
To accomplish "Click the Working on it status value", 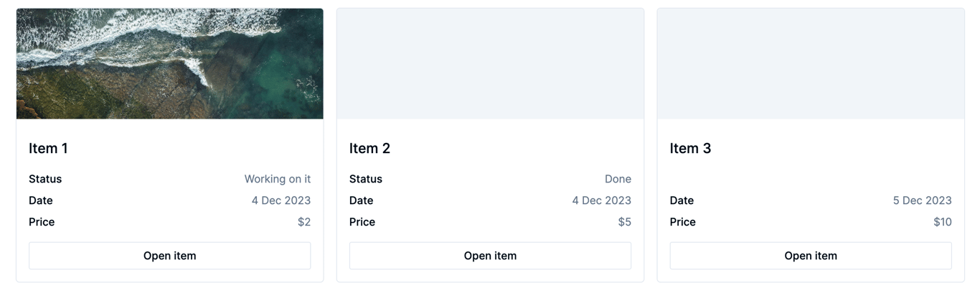I will [x=277, y=179].
